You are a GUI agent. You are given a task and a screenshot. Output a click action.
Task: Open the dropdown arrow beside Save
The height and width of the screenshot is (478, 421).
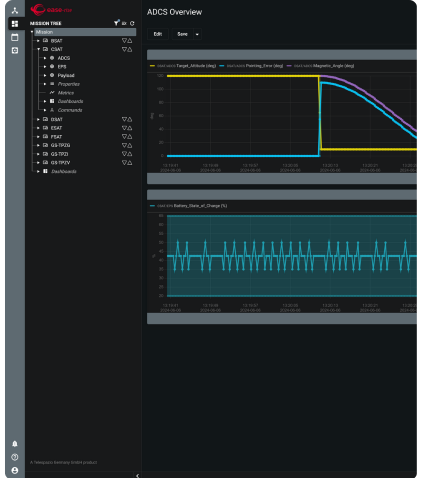tap(197, 34)
